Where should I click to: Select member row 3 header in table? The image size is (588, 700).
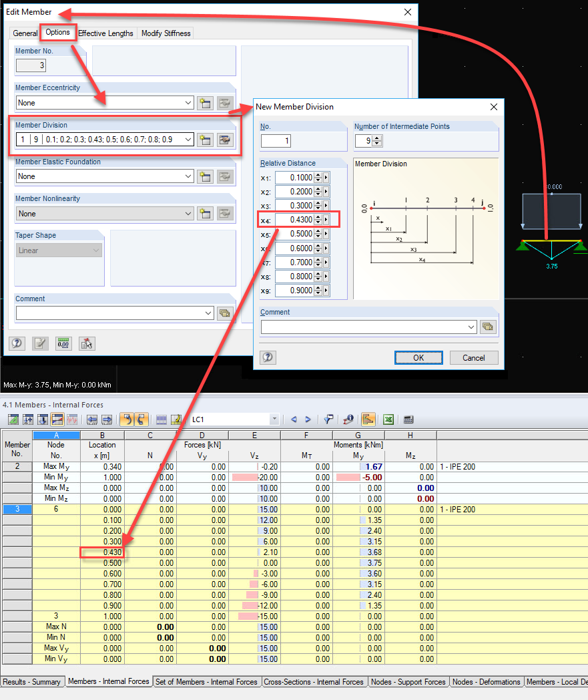tap(17, 509)
